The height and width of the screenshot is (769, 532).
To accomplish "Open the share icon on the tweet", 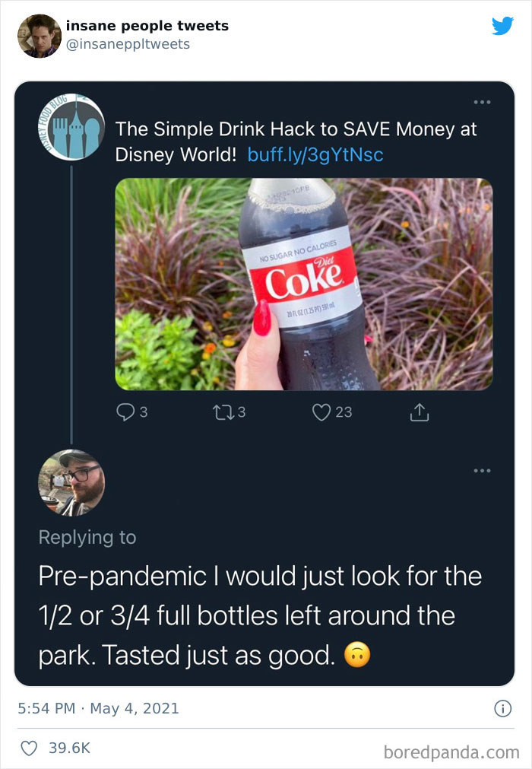I will tap(419, 412).
